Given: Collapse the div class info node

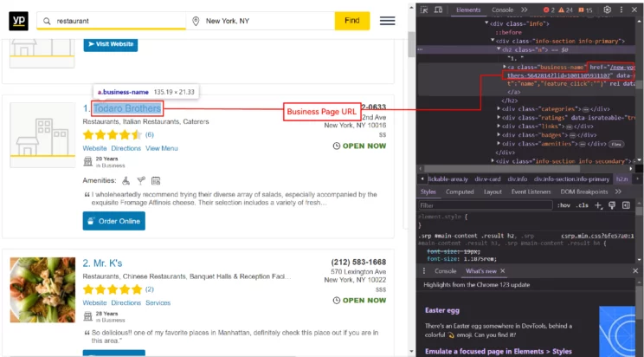Looking at the screenshot, I should [486, 23].
